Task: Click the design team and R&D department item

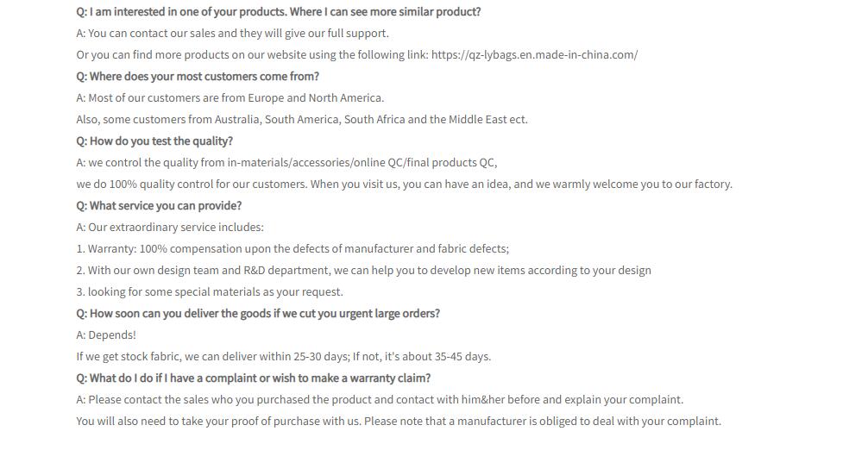Action: (x=364, y=271)
